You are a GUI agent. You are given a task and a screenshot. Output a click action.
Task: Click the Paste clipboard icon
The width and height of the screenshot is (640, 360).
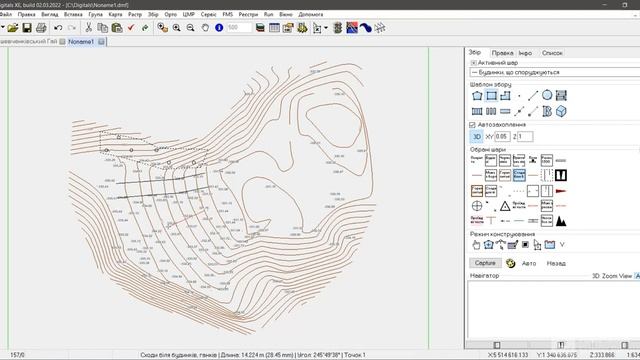click(x=117, y=28)
